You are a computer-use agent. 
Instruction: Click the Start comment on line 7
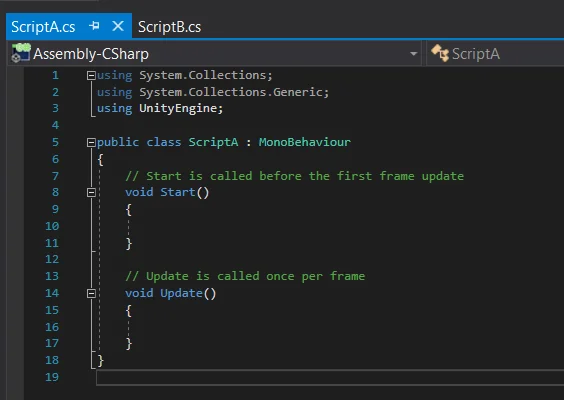tap(295, 176)
